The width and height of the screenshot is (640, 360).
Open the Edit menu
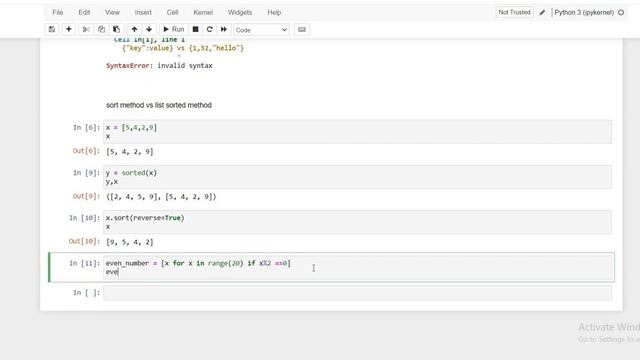[x=84, y=12]
